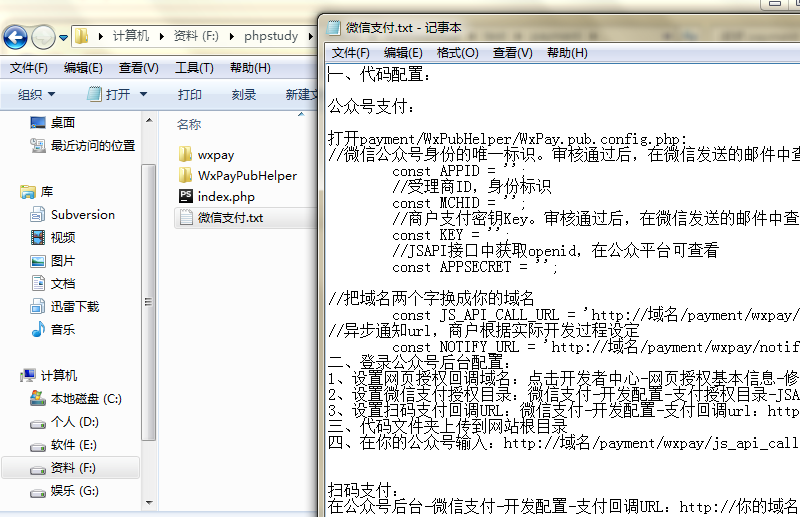Click the 计算机 computer icon
The width and height of the screenshot is (800, 517).
pyautogui.click(x=28, y=376)
